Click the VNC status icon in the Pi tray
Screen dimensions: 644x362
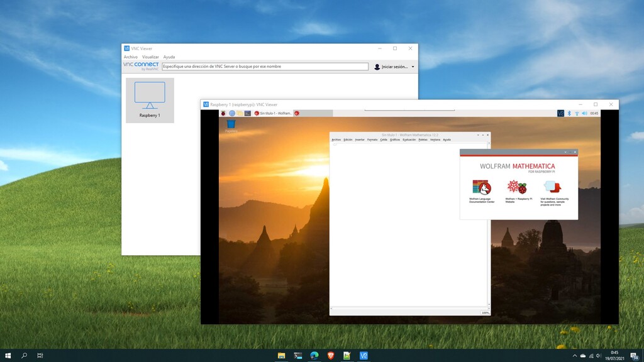point(559,113)
